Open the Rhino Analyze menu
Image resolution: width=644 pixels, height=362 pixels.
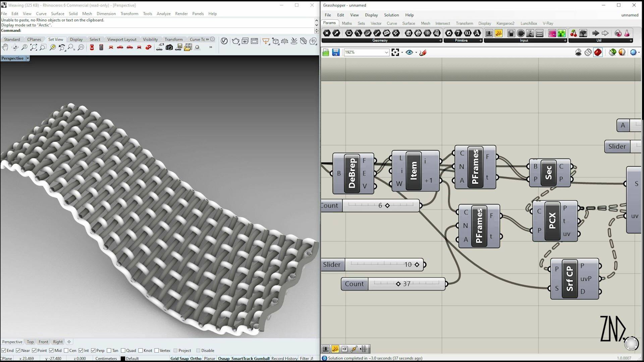pos(163,14)
